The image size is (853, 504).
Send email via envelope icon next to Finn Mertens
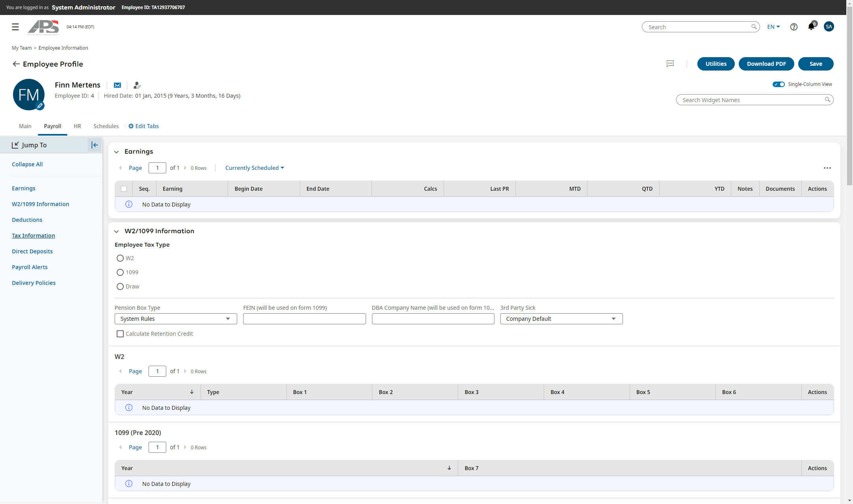117,85
